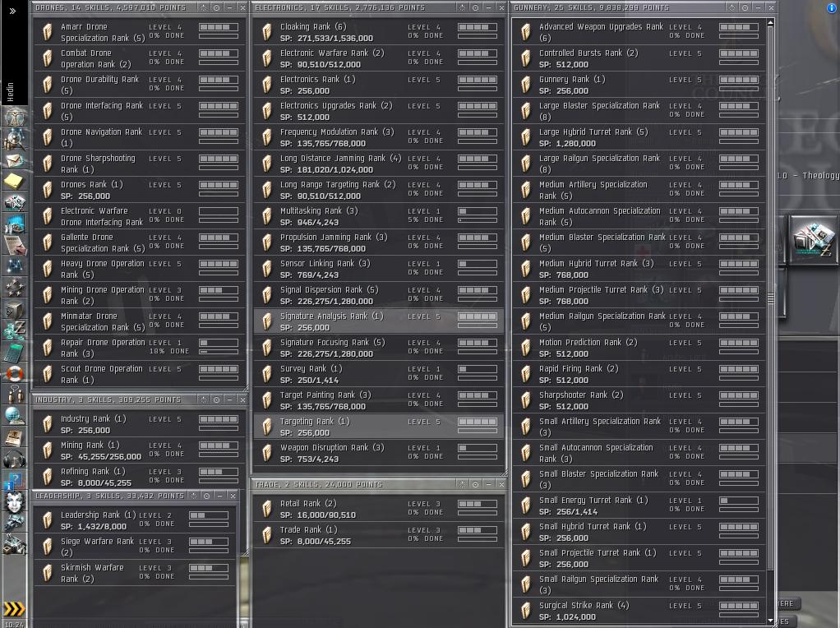840x628 pixels.
Task: Select Signature Analysis Rank (1) skill row
Action: tap(378, 321)
